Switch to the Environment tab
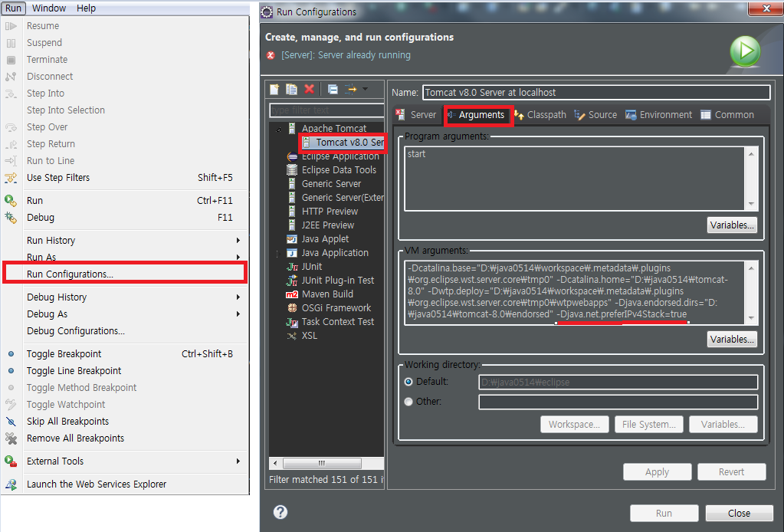The image size is (784, 532). point(658,115)
